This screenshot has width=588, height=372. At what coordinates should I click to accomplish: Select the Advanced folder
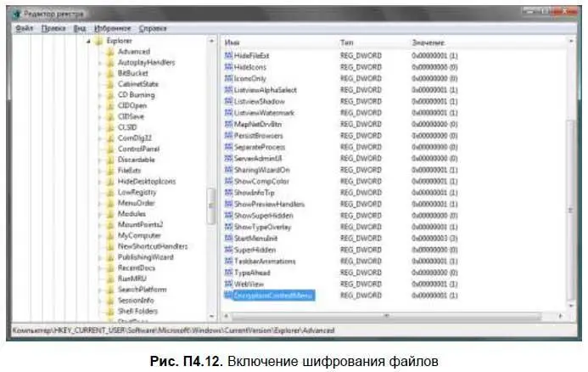click(134, 52)
